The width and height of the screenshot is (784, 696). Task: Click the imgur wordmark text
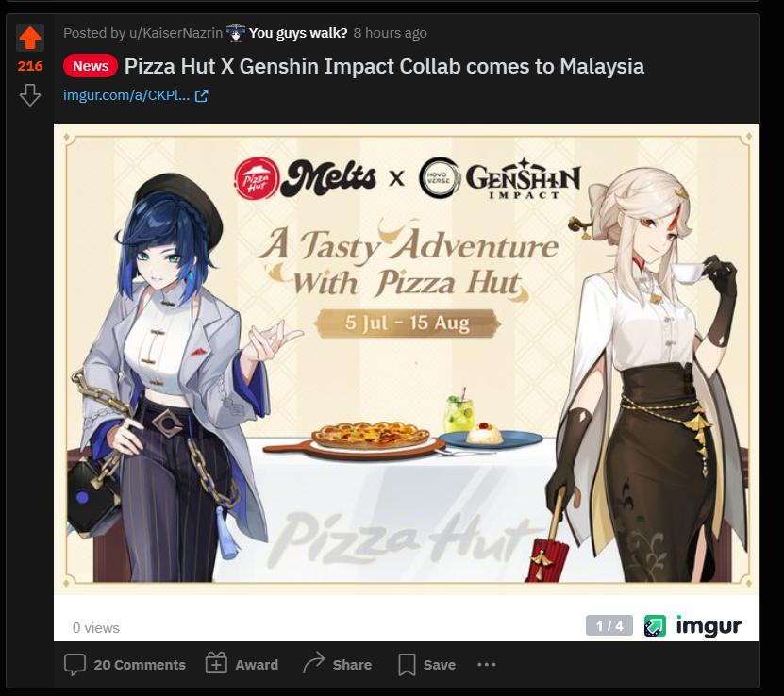[709, 625]
